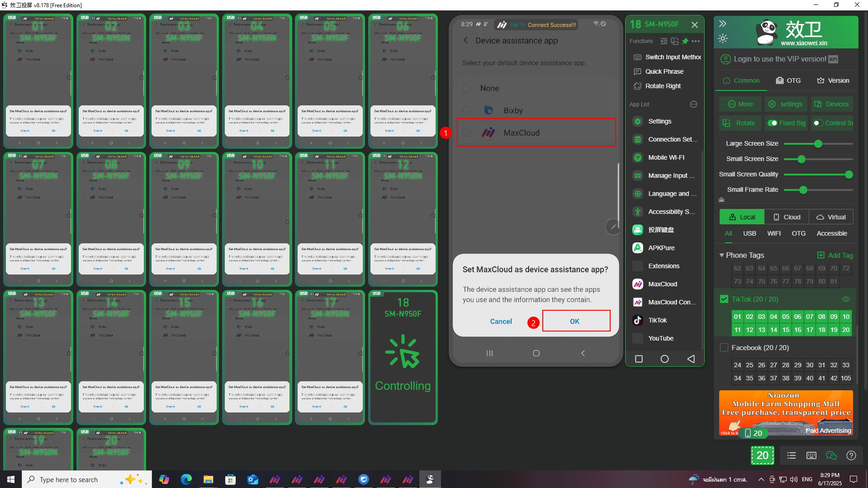868x488 pixels.
Task: Collapse the side panel with double chevron
Action: pyautogui.click(x=723, y=24)
